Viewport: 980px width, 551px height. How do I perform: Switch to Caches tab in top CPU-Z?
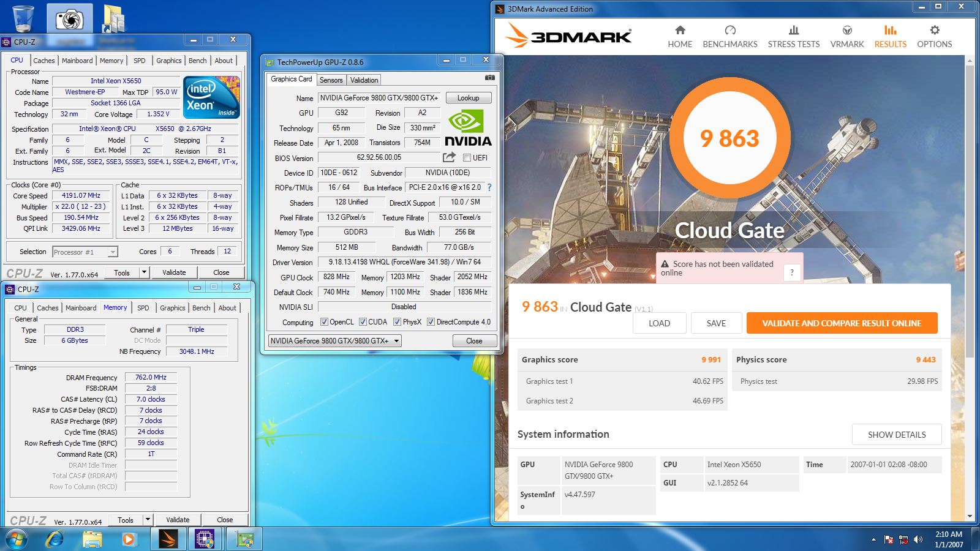point(44,61)
